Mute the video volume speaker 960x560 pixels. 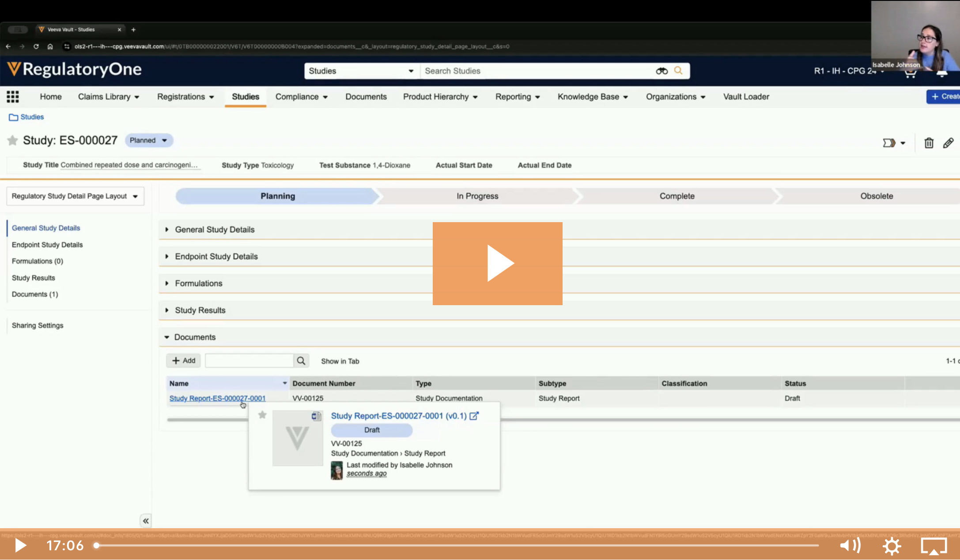pos(850,546)
